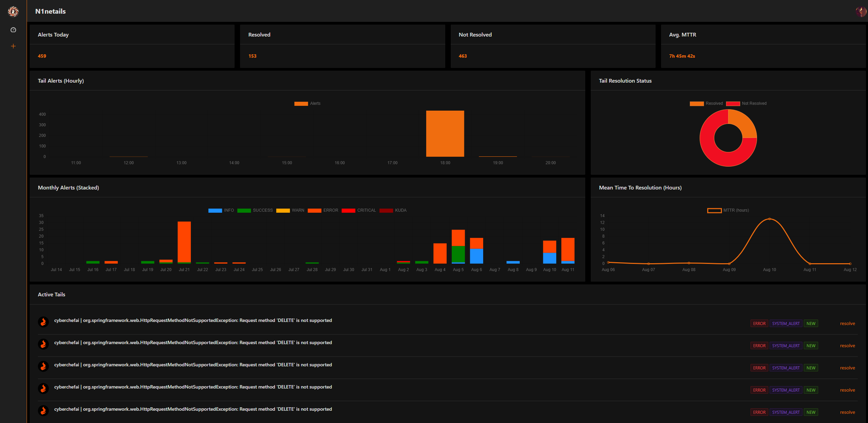
Task: Hide the Resolved slice via the donut chart legend
Action: click(x=714, y=103)
